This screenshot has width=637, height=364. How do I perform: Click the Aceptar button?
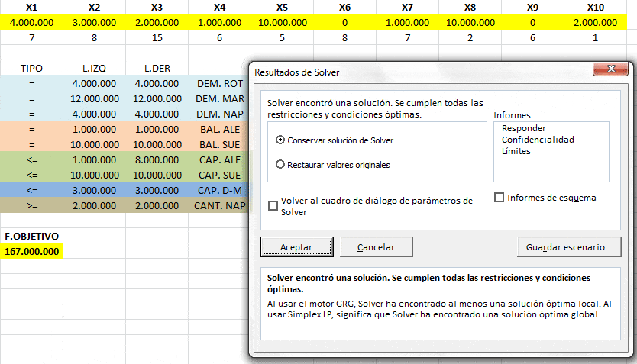click(x=296, y=247)
